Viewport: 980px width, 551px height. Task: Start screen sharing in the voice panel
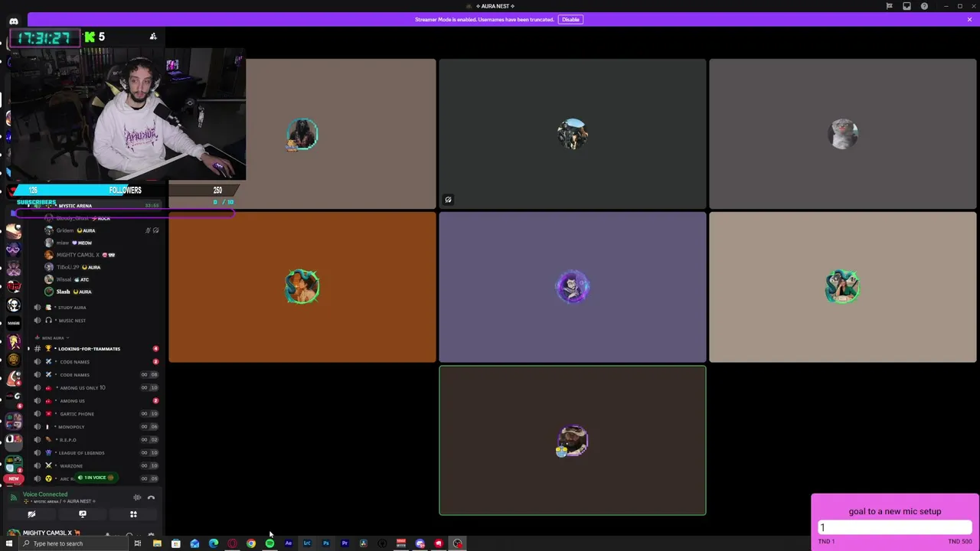(x=83, y=514)
